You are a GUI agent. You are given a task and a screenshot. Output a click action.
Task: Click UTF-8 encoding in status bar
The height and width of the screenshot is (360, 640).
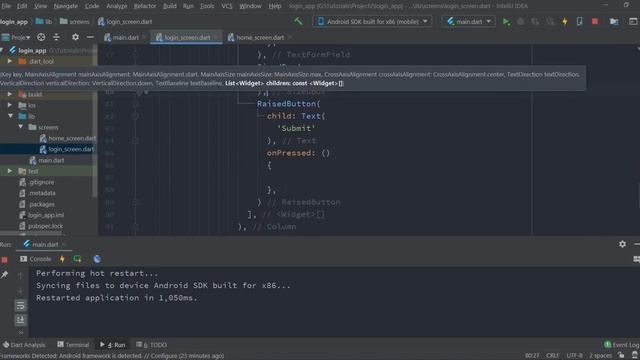click(x=574, y=356)
